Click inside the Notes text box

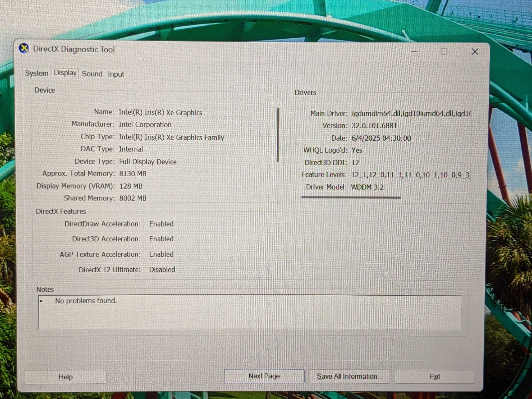[x=250, y=313]
